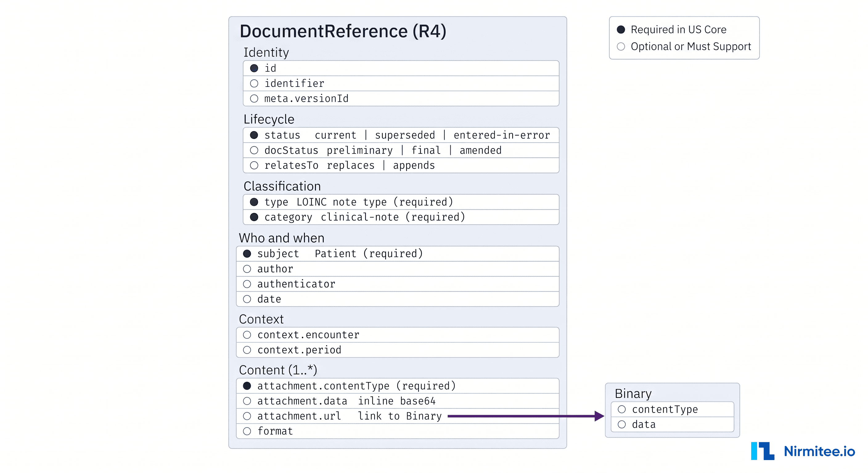Viewport: 868px width, 473px height.
Task: Click the hollow circle beside docStatus
Action: 254,150
